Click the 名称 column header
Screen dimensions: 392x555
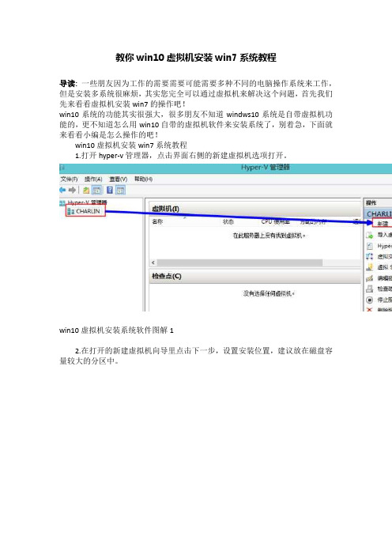point(157,222)
